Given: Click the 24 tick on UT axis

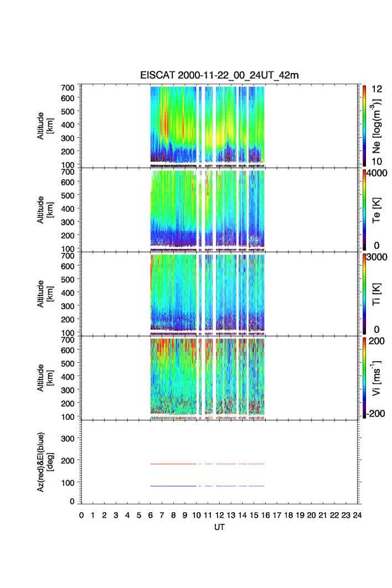Looking at the screenshot, I should tap(357, 515).
